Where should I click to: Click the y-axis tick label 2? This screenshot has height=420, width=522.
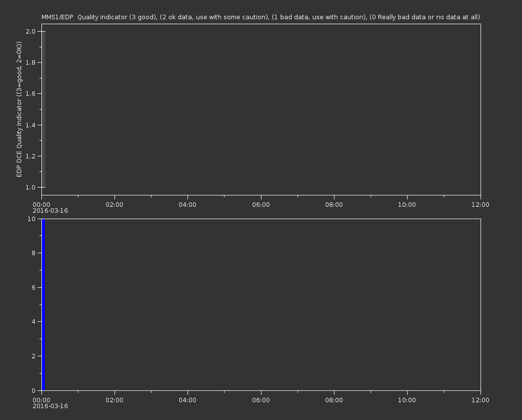point(34,356)
